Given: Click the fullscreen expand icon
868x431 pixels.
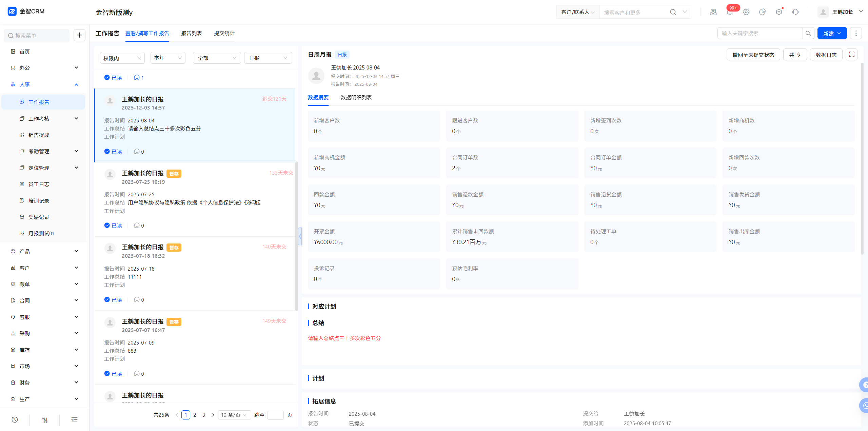Looking at the screenshot, I should click(x=851, y=55).
